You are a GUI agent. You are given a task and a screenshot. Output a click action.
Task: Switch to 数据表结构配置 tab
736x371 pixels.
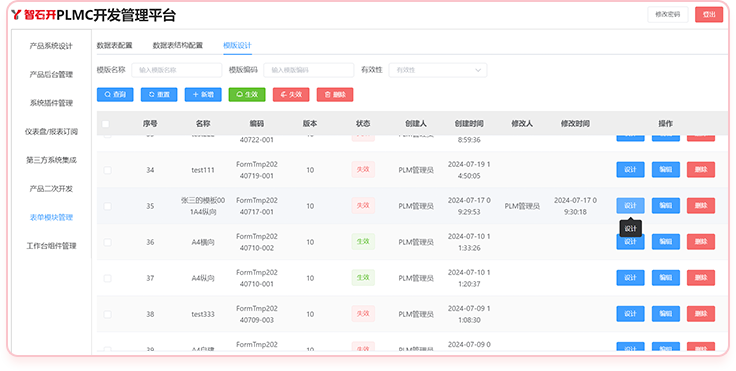pyautogui.click(x=178, y=46)
